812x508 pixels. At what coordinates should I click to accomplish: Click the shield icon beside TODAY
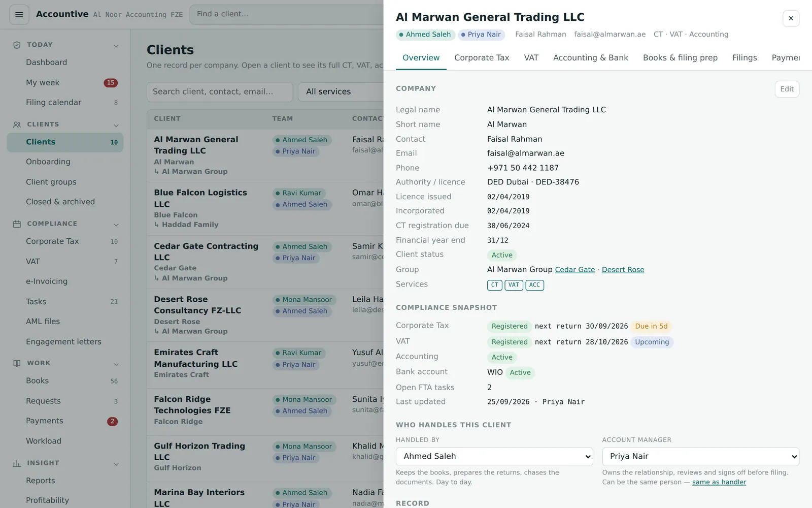point(17,45)
